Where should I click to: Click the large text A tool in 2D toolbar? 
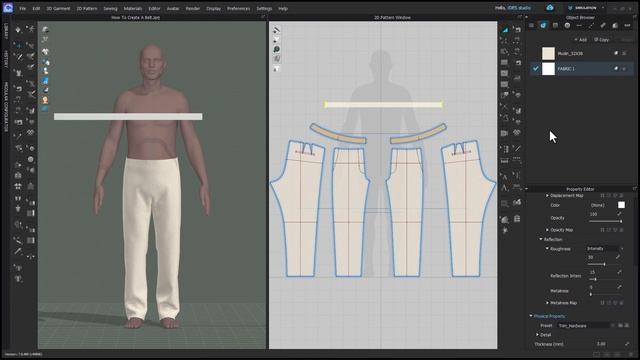(x=505, y=188)
